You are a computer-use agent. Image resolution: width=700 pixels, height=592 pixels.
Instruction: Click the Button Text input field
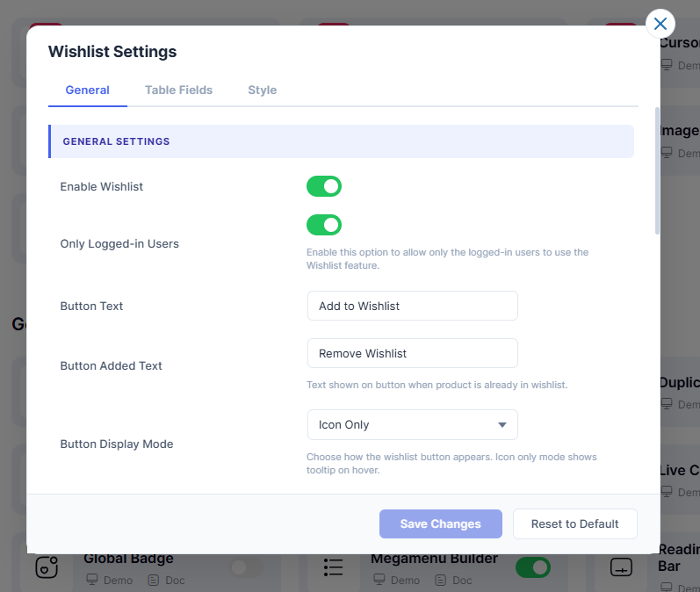click(x=412, y=306)
